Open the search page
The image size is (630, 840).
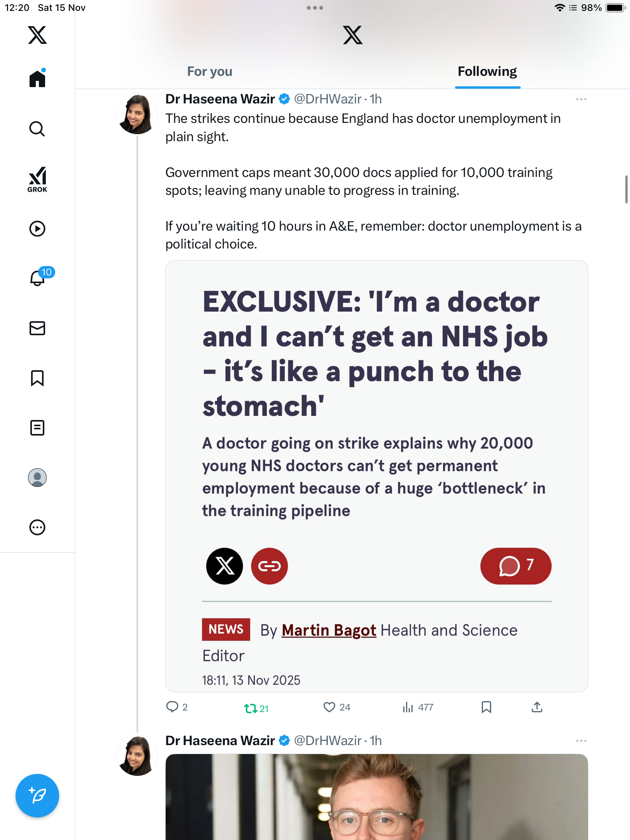(x=37, y=129)
